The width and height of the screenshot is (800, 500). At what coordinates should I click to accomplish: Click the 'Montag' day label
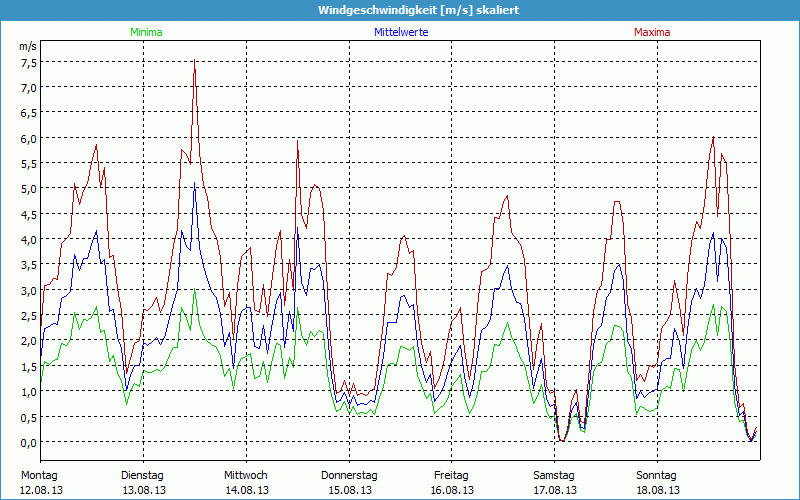tap(39, 476)
